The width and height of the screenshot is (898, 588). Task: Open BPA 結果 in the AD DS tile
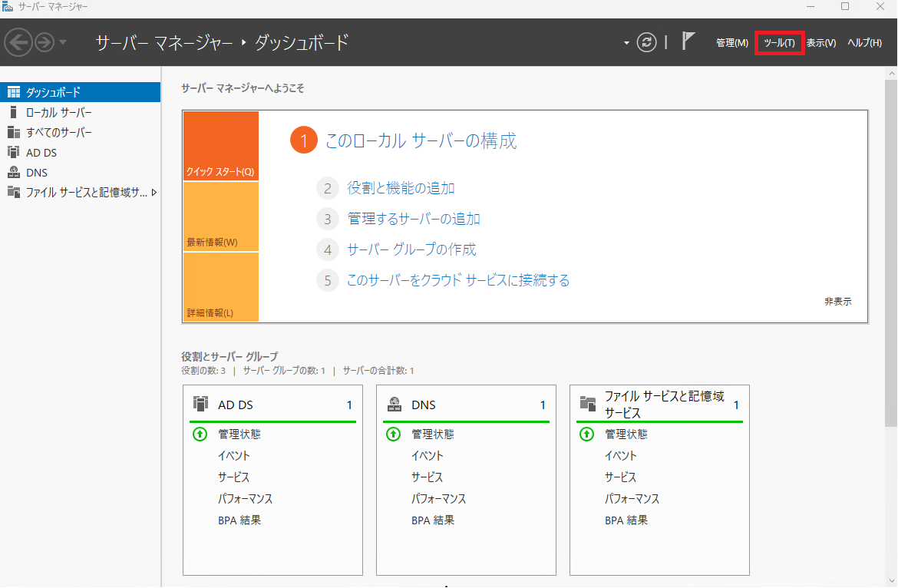click(x=239, y=520)
